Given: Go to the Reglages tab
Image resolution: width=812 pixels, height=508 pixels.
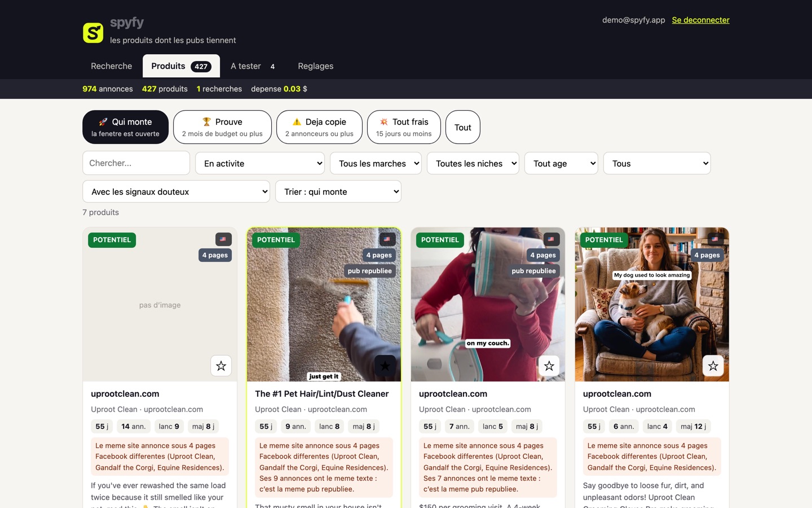Looking at the screenshot, I should point(316,66).
